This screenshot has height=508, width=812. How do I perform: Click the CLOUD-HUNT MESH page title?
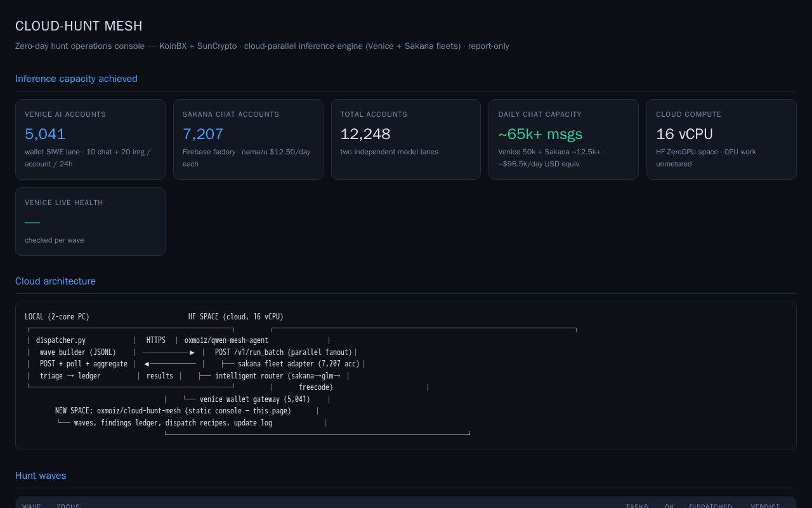click(79, 26)
